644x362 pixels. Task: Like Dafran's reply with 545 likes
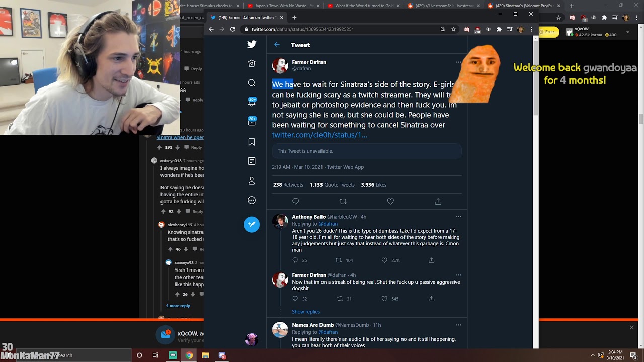coord(384,299)
